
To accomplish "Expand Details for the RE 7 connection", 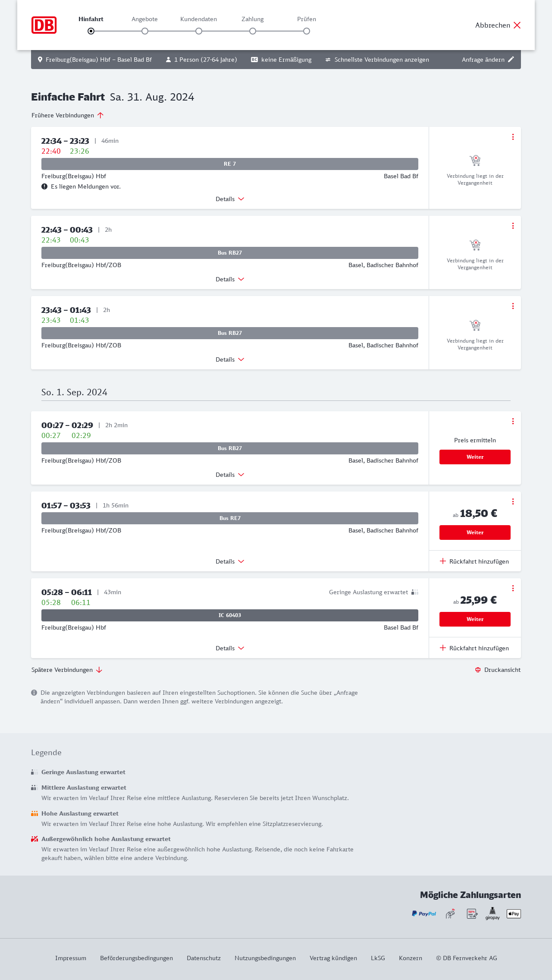I will coord(230,199).
